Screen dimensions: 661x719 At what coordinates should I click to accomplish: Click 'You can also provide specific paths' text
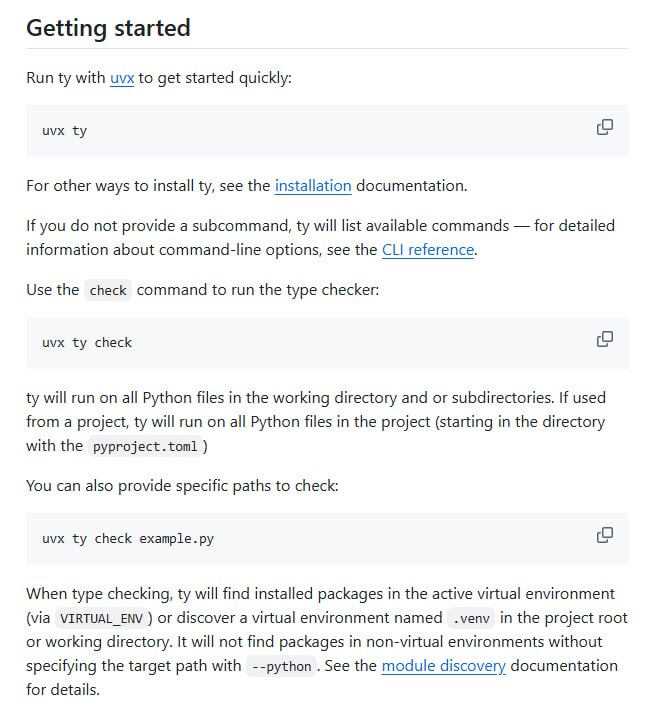pyautogui.click(x=182, y=486)
